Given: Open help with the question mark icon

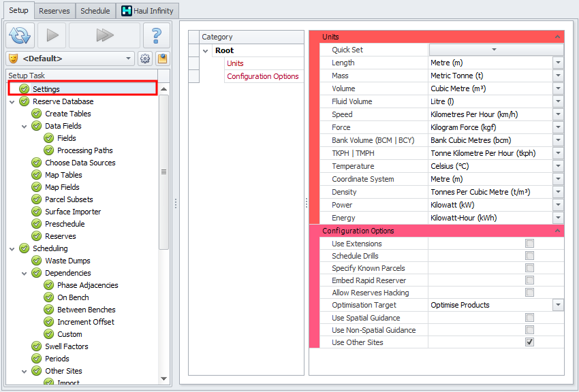Looking at the screenshot, I should (157, 35).
